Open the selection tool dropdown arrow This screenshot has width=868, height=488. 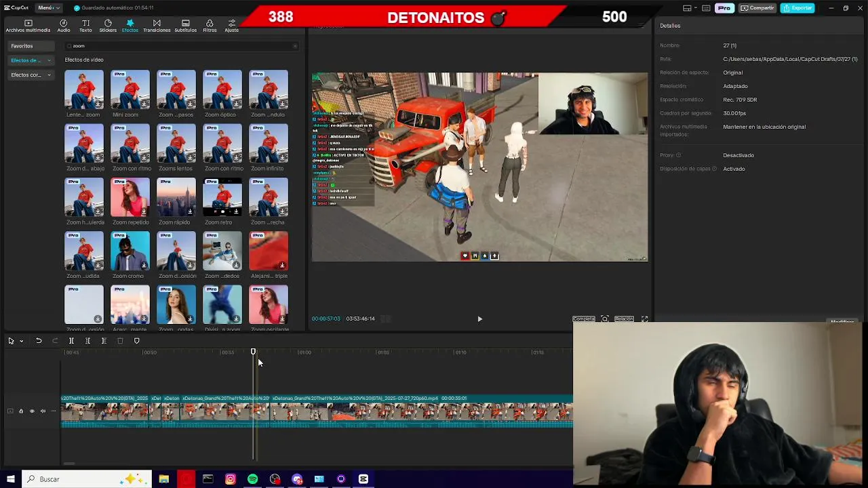click(x=21, y=341)
